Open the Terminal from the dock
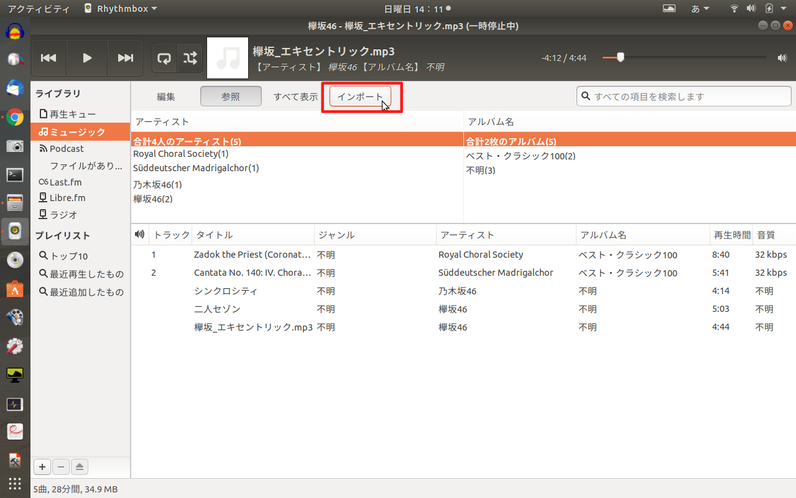Image resolution: width=796 pixels, height=498 pixels. 15,175
